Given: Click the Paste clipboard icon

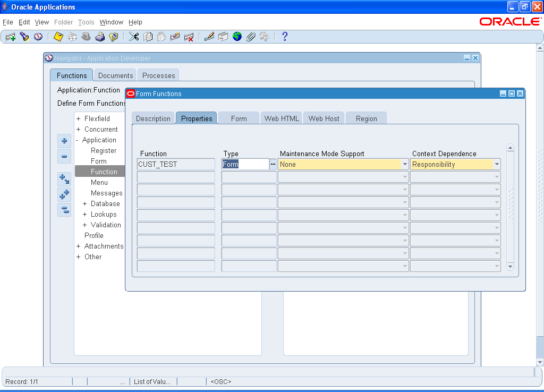Looking at the screenshot, I should pos(161,37).
